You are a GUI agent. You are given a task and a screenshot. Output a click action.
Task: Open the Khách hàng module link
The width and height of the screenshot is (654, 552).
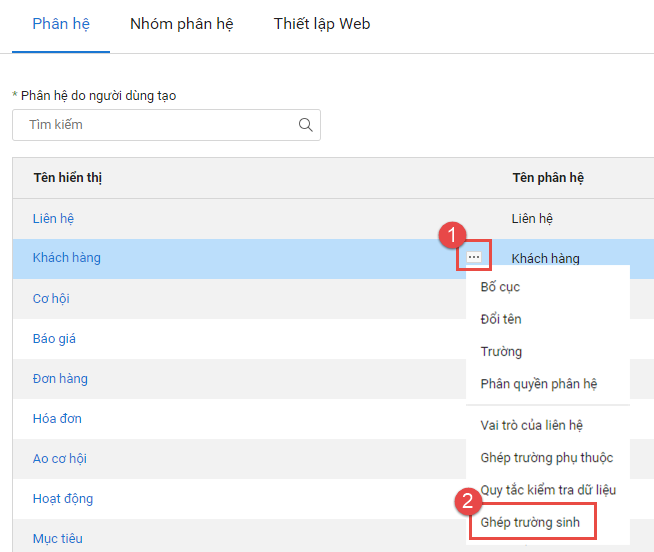pyautogui.click(x=67, y=258)
